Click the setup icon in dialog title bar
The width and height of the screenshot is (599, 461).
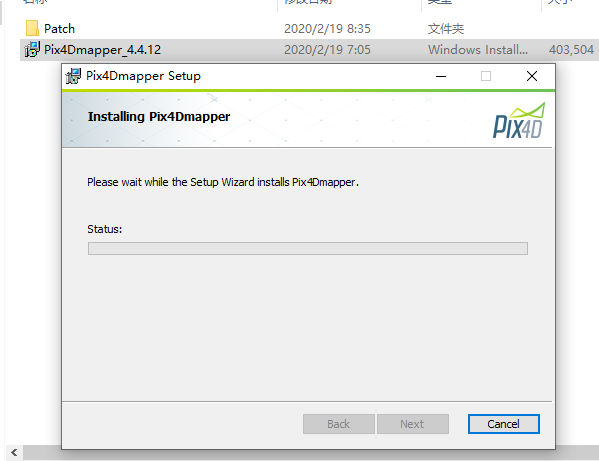pyautogui.click(x=73, y=76)
